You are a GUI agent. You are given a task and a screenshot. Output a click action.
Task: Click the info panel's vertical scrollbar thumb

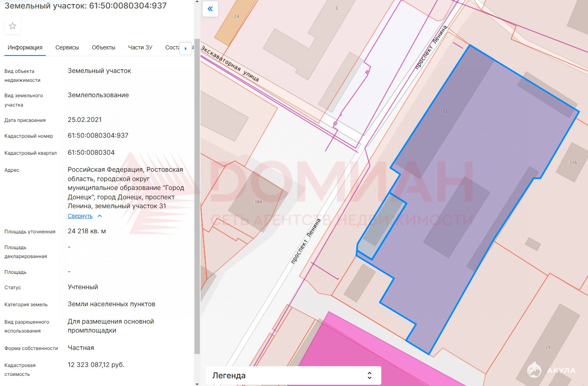click(x=197, y=194)
